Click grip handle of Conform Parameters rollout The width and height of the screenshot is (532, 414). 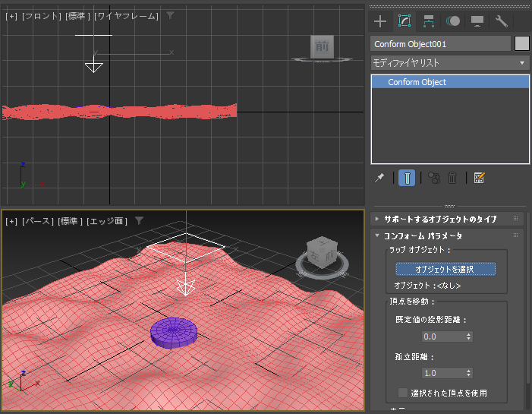tap(516, 235)
